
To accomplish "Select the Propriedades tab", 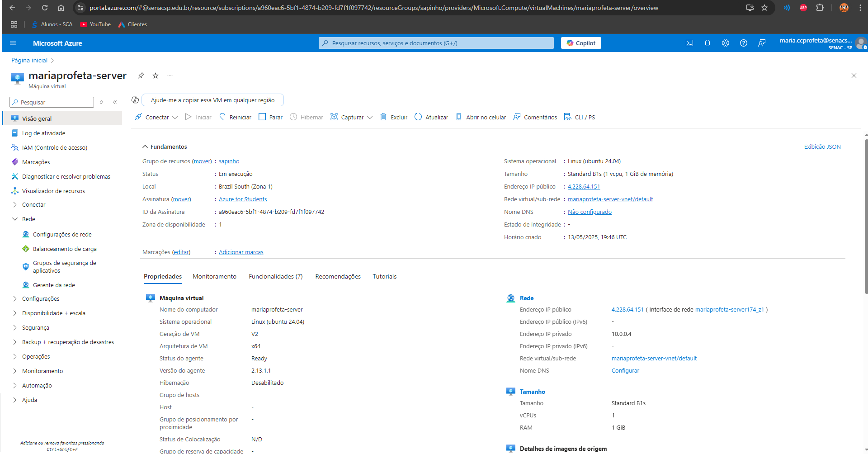I will click(x=163, y=276).
